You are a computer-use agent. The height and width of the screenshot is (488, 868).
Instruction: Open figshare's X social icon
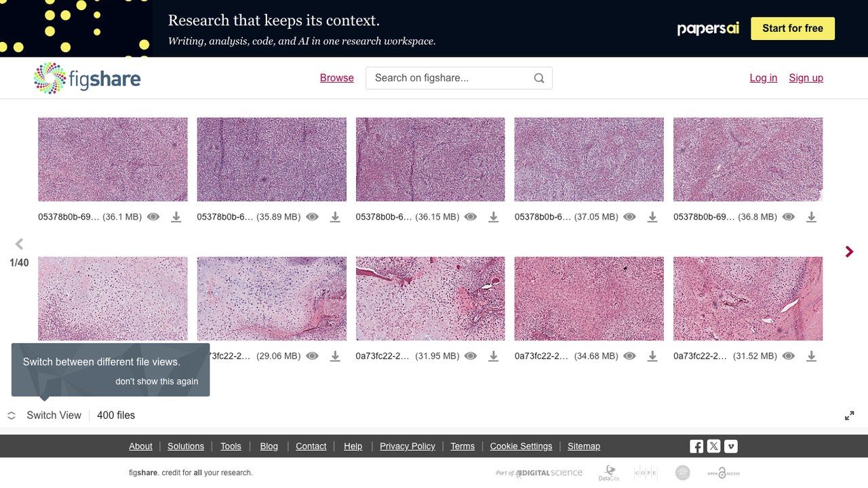[713, 446]
